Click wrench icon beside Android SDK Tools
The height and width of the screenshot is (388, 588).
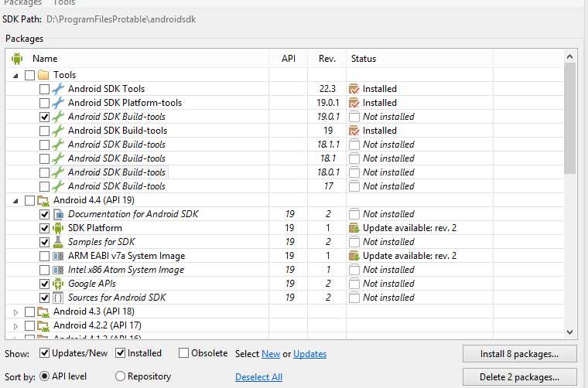[58, 89]
